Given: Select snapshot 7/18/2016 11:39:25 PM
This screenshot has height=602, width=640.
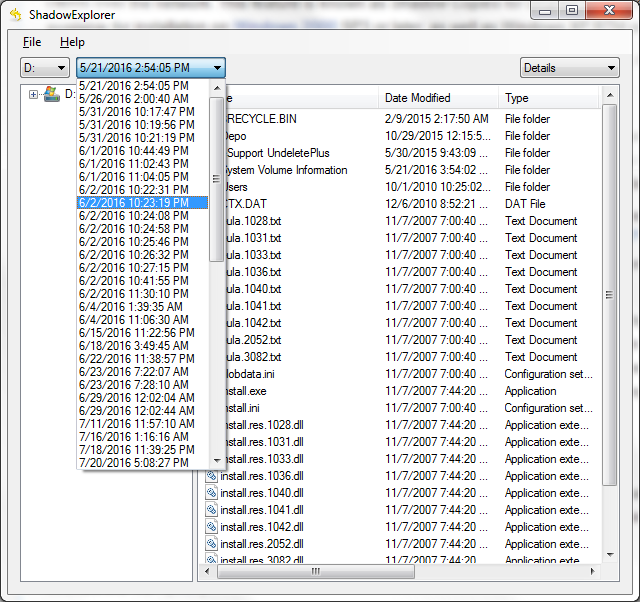Looking at the screenshot, I should point(142,450).
